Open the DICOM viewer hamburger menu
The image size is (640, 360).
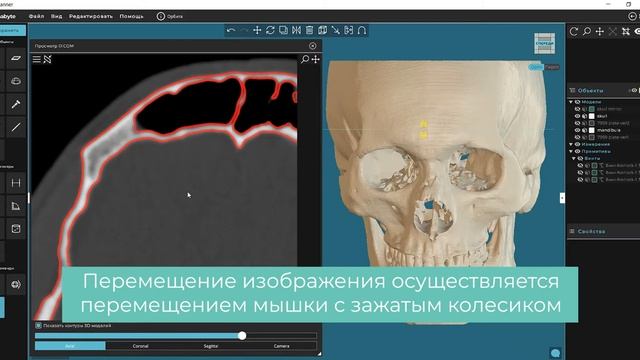36,60
